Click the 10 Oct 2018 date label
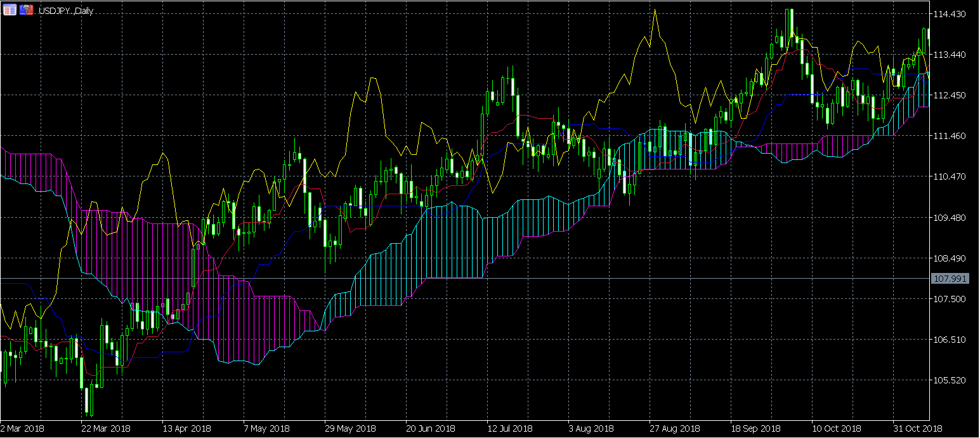980x438 pixels. point(837,428)
